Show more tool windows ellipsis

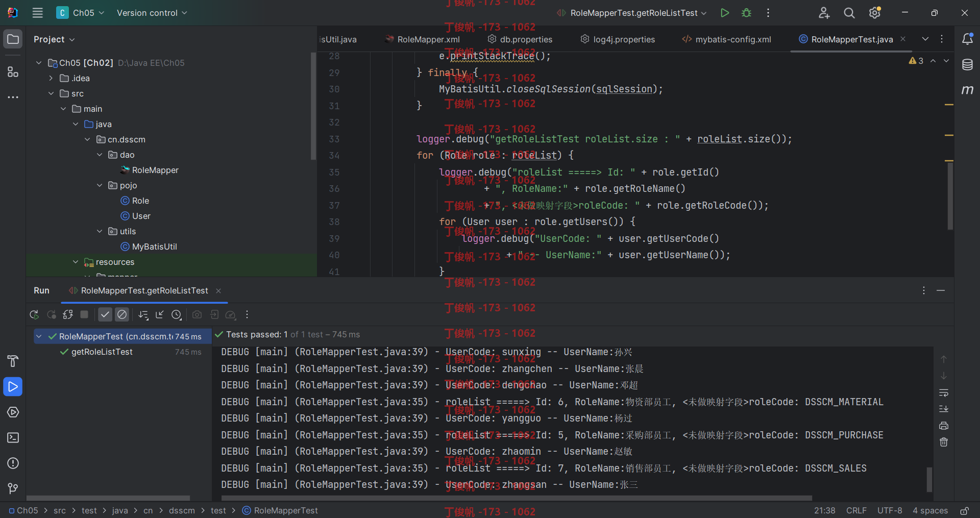[x=13, y=97]
